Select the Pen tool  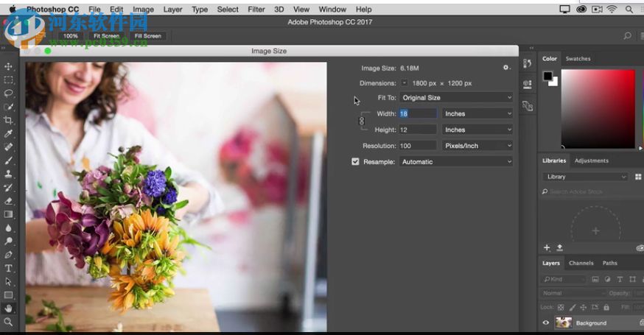coord(8,255)
